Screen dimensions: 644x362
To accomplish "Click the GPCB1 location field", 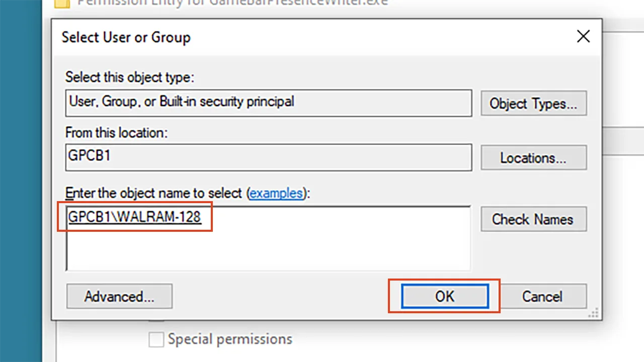I will pyautogui.click(x=269, y=157).
